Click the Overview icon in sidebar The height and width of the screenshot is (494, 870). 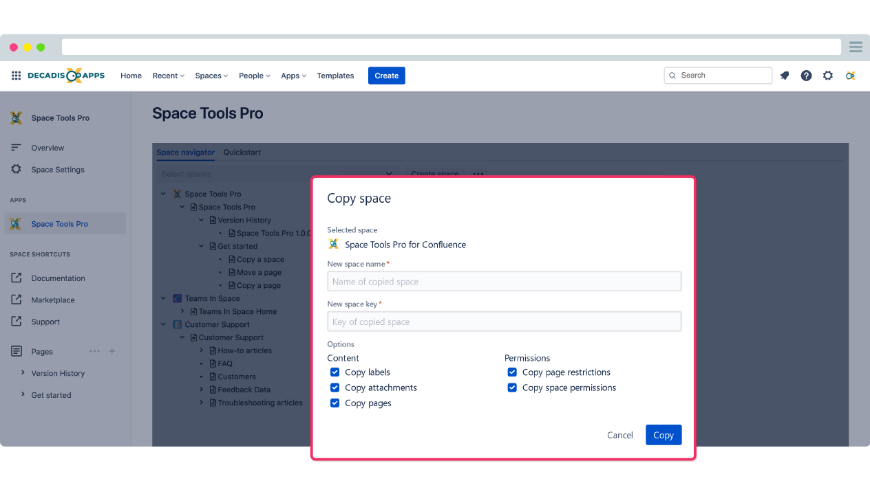(x=16, y=148)
